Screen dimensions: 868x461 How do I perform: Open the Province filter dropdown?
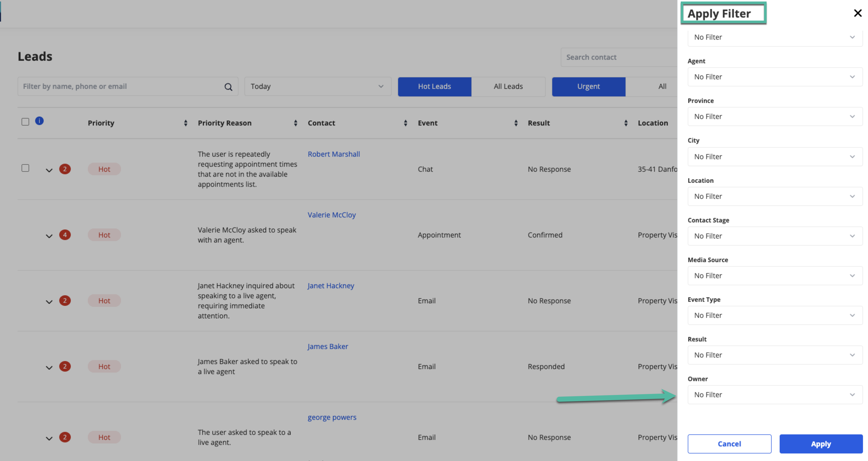coord(775,117)
